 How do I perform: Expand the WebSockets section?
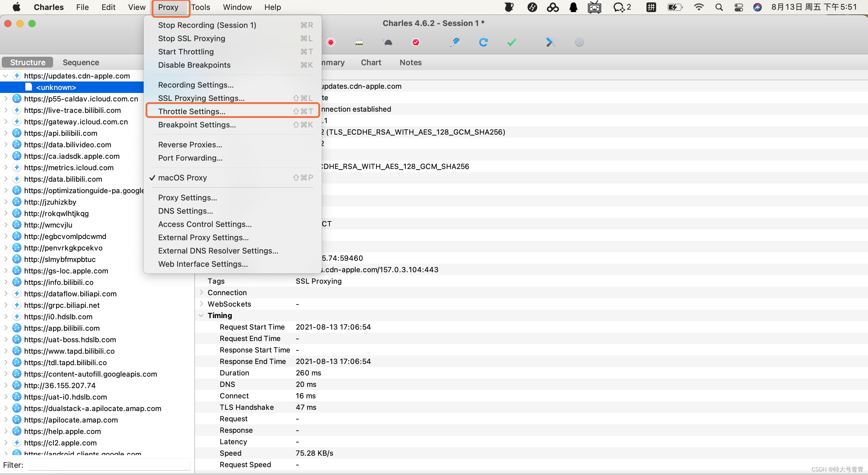[x=201, y=304]
